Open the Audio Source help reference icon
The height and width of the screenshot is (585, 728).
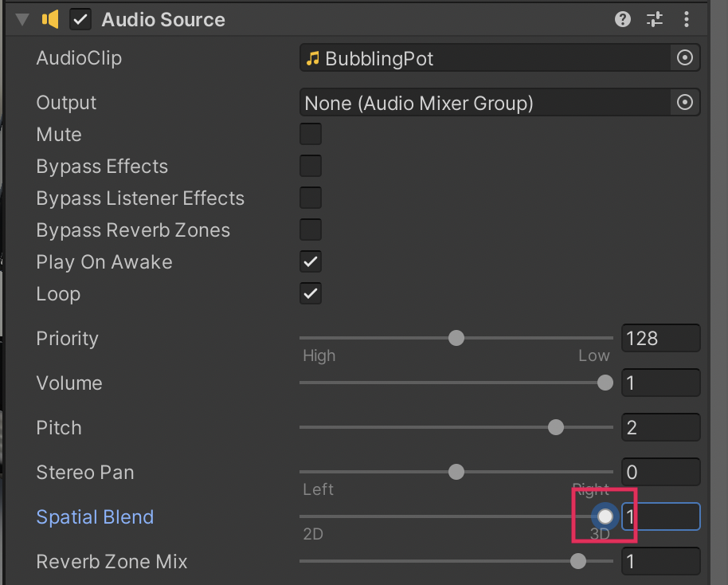tap(623, 20)
